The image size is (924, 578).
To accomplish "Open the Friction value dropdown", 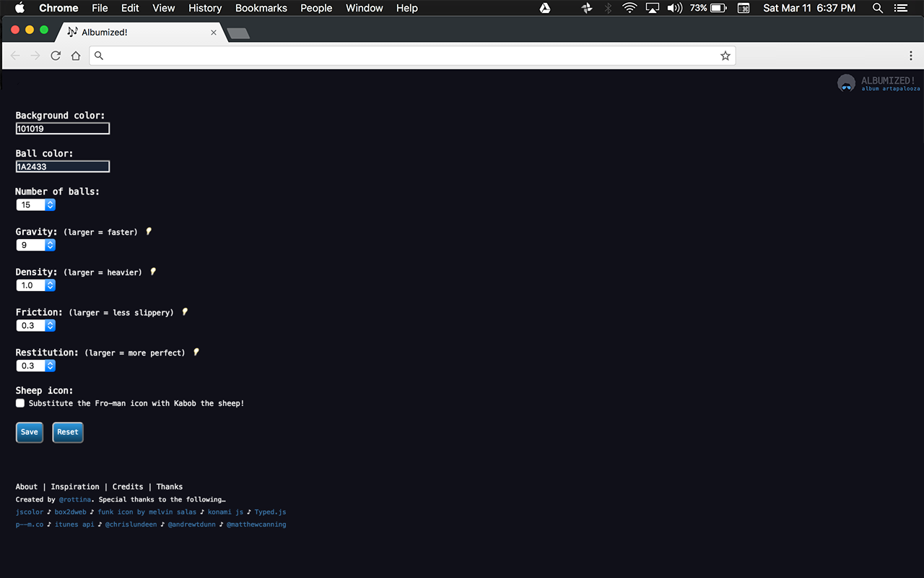I will (36, 326).
